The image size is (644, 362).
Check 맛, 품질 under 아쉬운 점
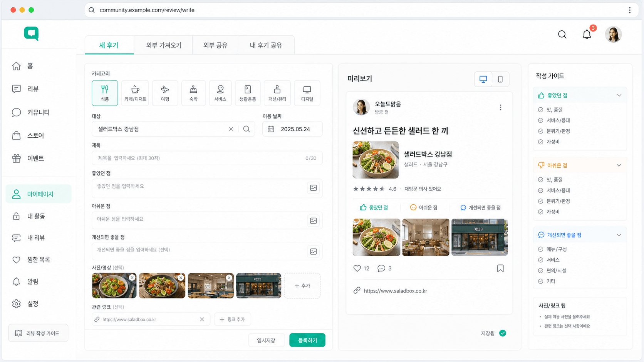tap(541, 180)
